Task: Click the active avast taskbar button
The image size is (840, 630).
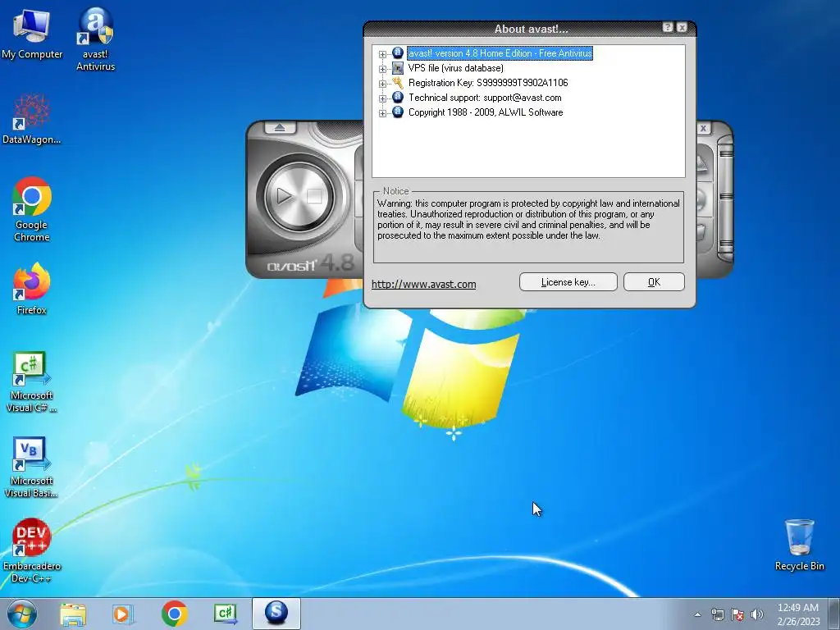Action: pos(276,614)
